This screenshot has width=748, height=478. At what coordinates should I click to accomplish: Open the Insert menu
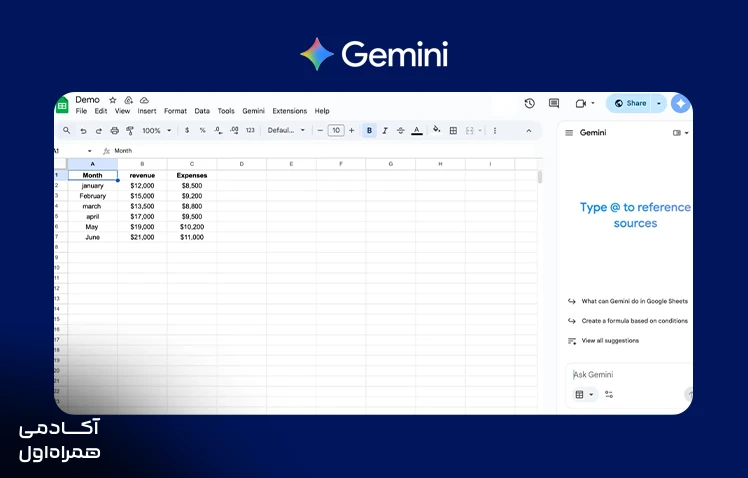(x=147, y=111)
